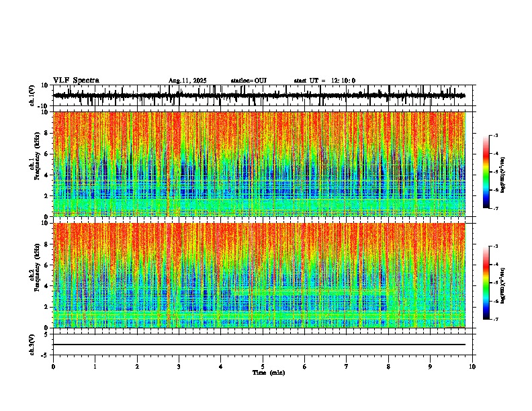
Task: Click the "-7" tick on ch.2 color bar
Action: point(496,319)
